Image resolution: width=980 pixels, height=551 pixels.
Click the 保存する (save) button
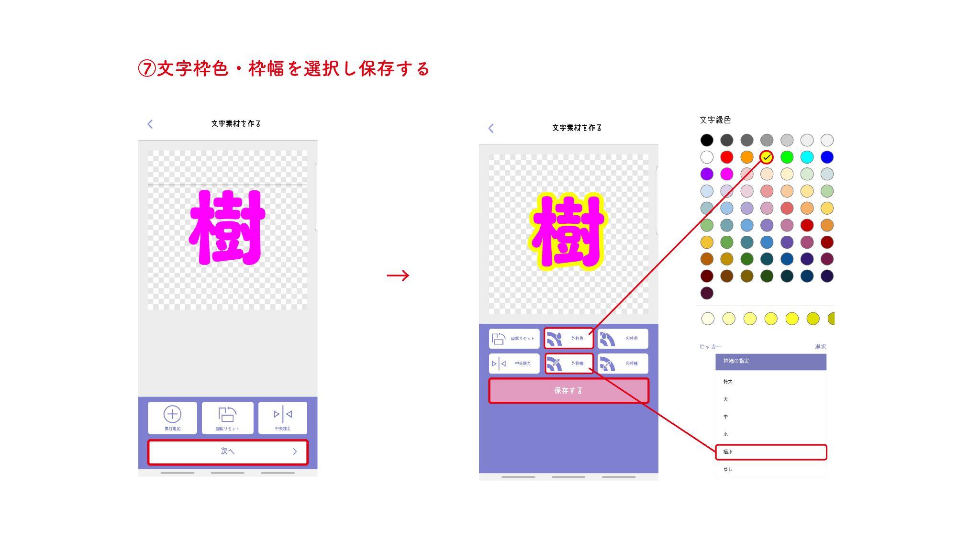click(570, 390)
